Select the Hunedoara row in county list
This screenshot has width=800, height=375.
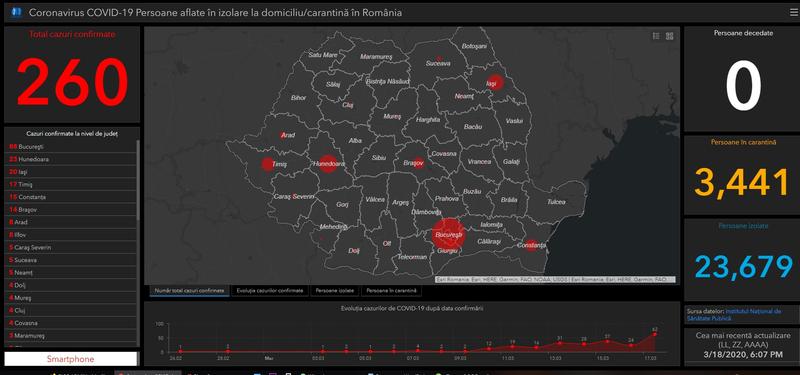coord(70,159)
